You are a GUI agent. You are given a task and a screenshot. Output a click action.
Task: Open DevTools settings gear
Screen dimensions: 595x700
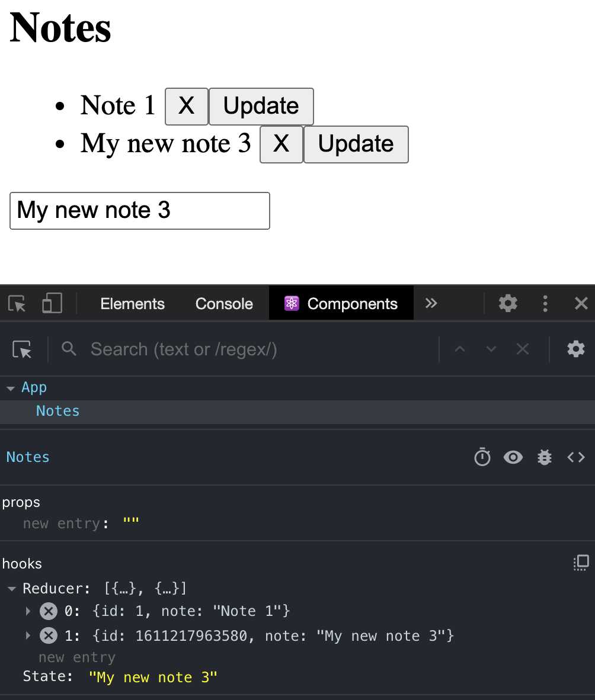(508, 304)
